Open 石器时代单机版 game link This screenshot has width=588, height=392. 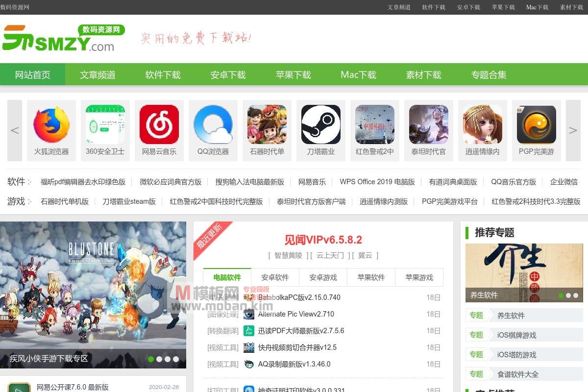(x=65, y=201)
